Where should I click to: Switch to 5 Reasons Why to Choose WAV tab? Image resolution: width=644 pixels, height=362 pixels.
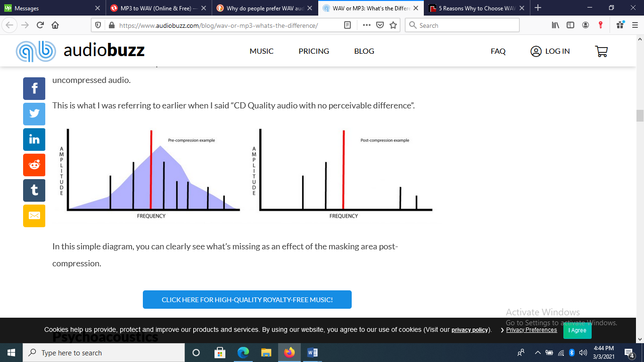coord(477,8)
